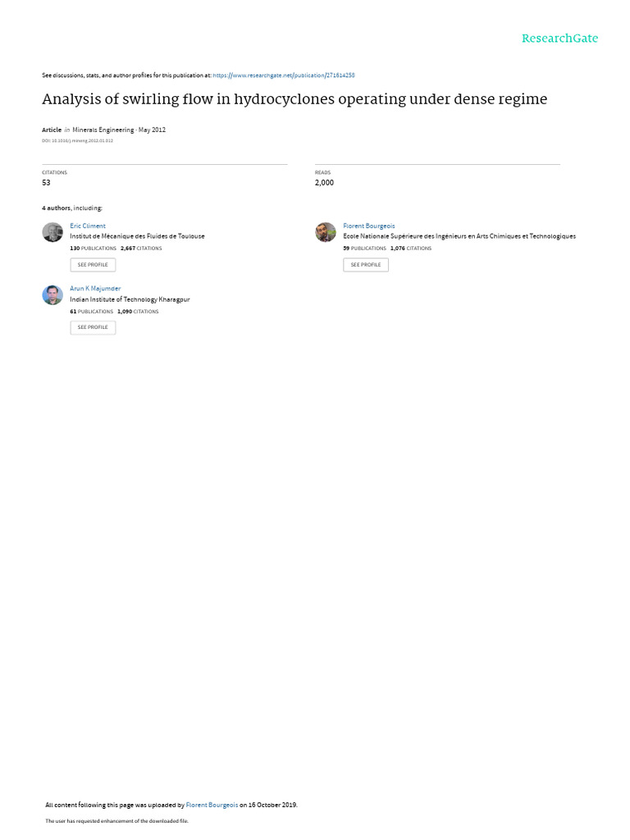Open Eric Climent's author name link

point(87,226)
